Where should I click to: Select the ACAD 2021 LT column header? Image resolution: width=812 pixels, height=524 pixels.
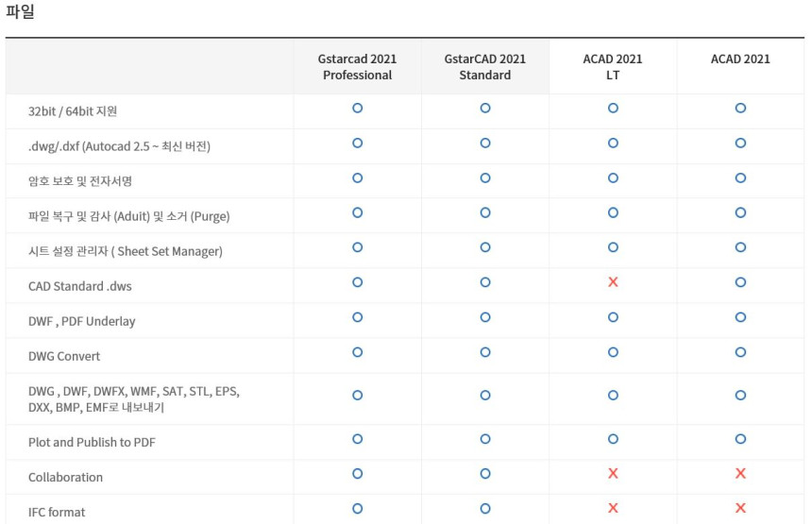pos(613,67)
